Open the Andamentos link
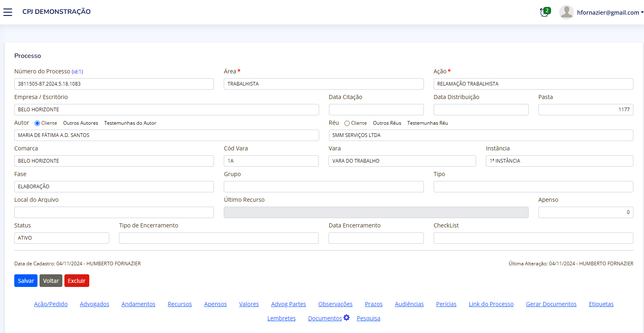 click(138, 304)
